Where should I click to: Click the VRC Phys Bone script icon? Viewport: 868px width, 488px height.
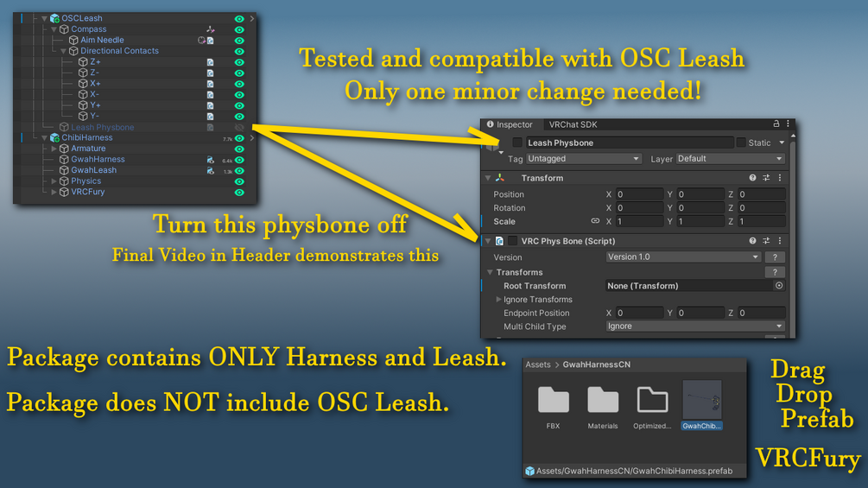tap(499, 241)
